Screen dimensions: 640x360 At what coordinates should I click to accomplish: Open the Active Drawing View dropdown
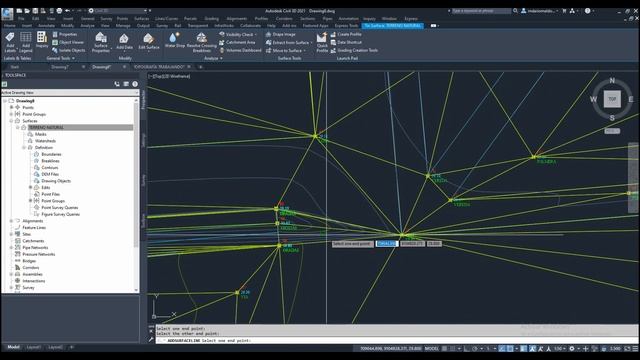(x=70, y=93)
